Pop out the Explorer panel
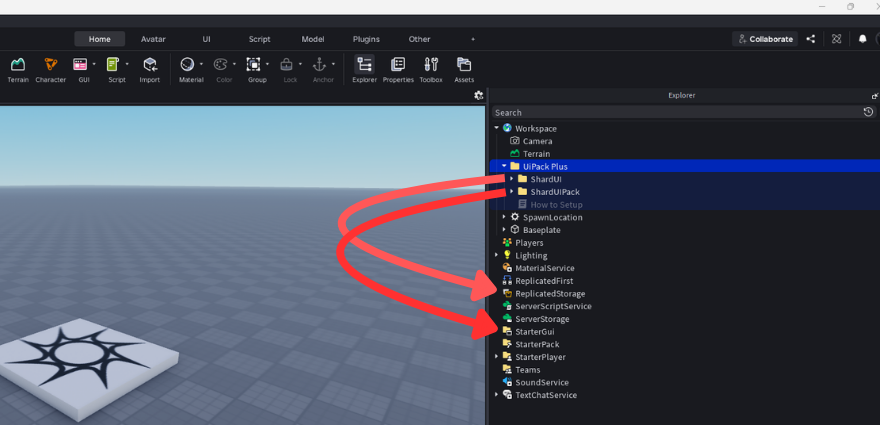This screenshot has width=880, height=425. 875,96
